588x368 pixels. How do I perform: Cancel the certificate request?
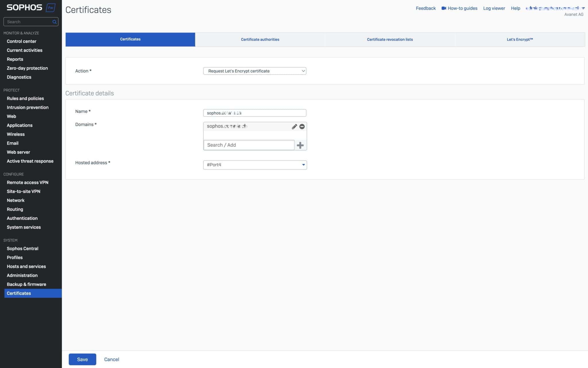click(x=111, y=359)
